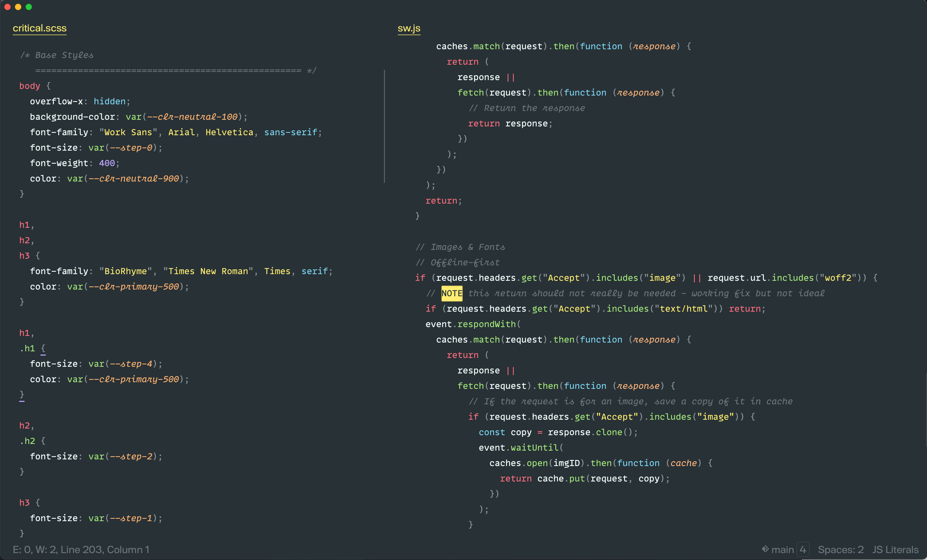Click the underlined opening brace after .h1

[43, 349]
